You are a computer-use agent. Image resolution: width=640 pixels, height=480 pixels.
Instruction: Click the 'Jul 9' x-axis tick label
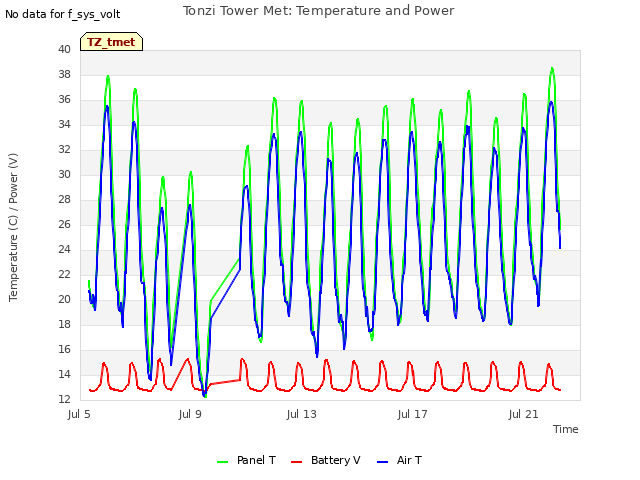(x=190, y=414)
